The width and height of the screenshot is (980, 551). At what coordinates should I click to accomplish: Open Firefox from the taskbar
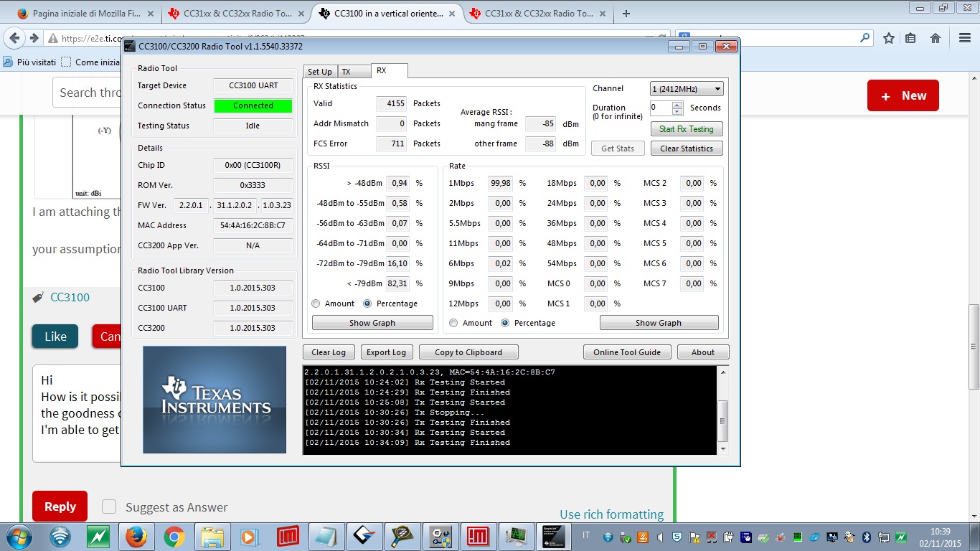pos(136,536)
